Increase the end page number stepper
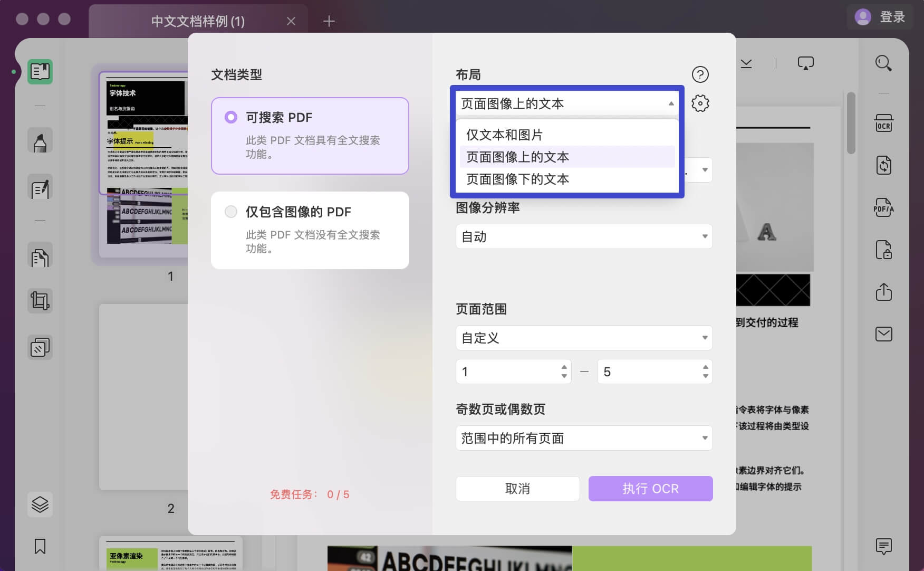924x571 pixels. [x=706, y=367]
